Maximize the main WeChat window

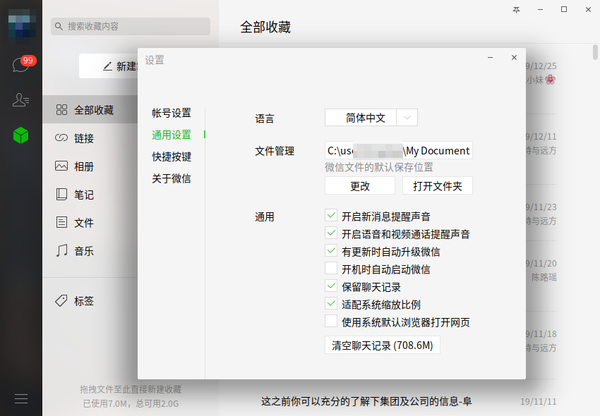click(564, 9)
